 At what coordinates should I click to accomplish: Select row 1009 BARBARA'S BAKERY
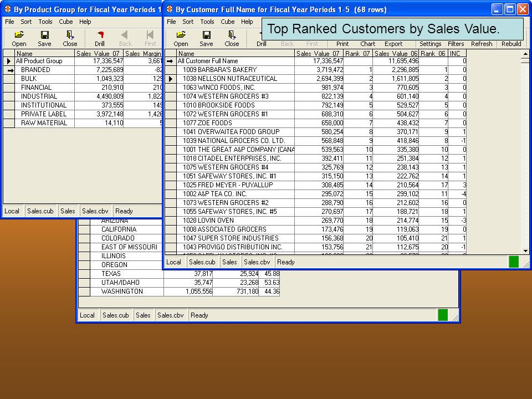tap(315, 70)
